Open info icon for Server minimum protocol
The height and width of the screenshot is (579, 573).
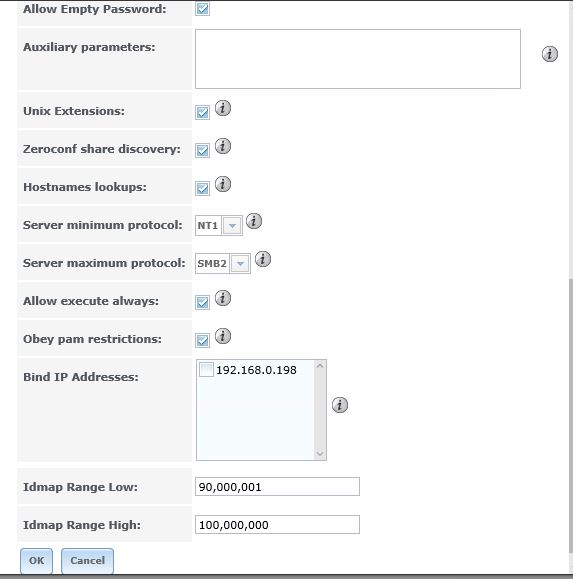click(254, 221)
